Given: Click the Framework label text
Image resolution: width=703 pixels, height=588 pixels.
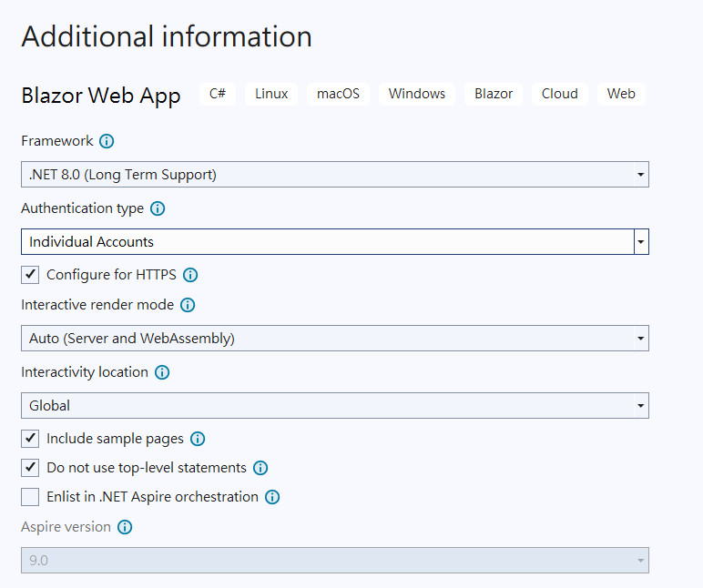Looking at the screenshot, I should point(57,141).
